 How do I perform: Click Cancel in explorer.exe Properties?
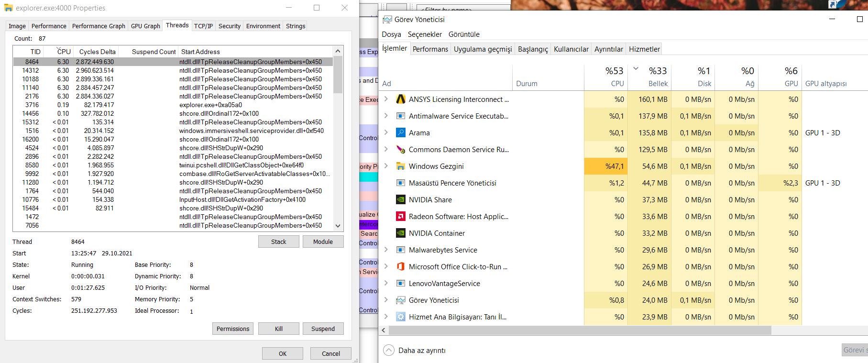331,353
